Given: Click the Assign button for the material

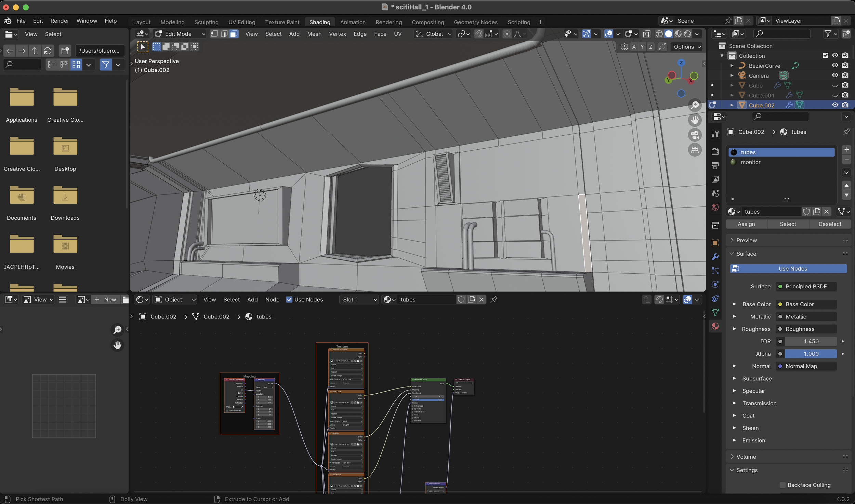Looking at the screenshot, I should click(747, 224).
